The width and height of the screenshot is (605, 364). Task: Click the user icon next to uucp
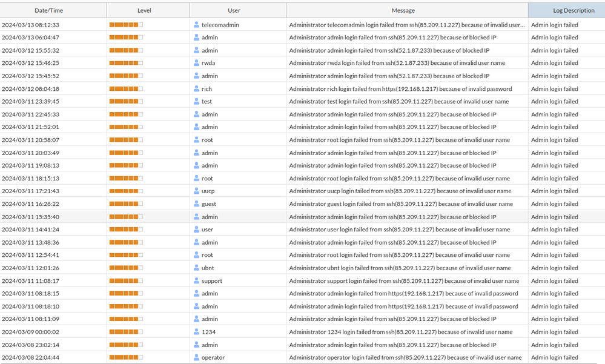(196, 191)
